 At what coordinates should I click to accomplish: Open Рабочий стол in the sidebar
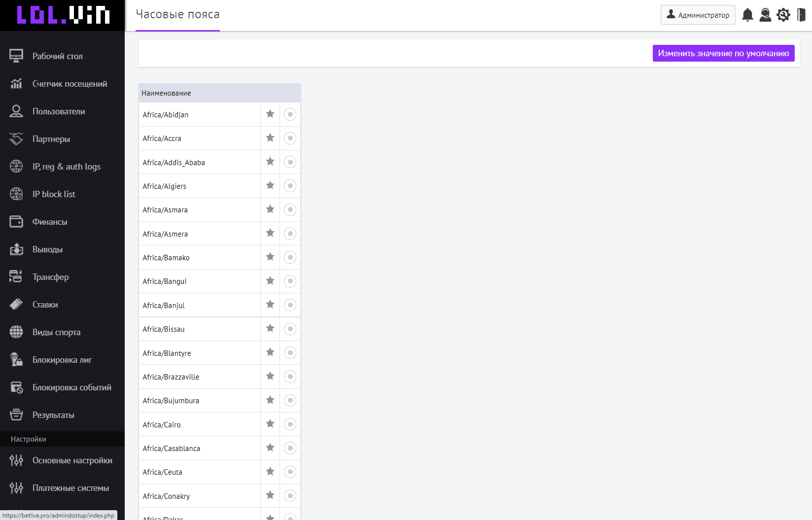(x=57, y=56)
